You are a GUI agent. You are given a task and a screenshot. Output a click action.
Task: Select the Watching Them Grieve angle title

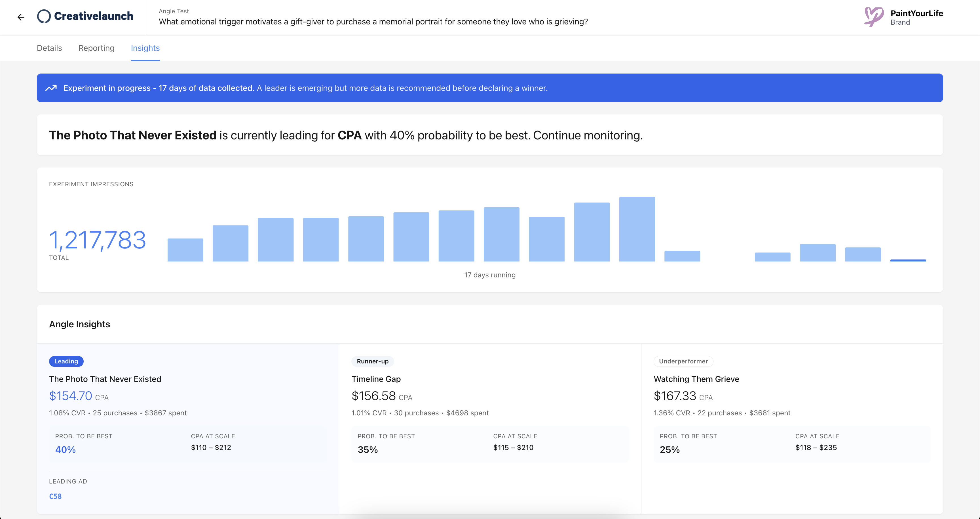[x=696, y=379]
